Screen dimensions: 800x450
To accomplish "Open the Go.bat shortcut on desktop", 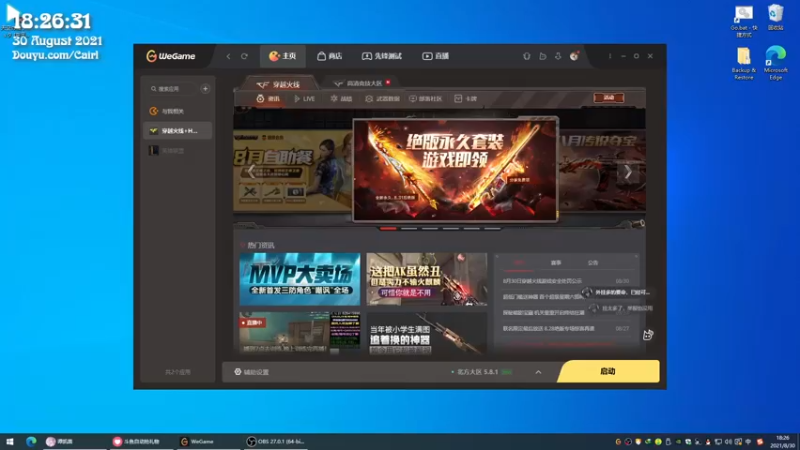I will [x=744, y=21].
